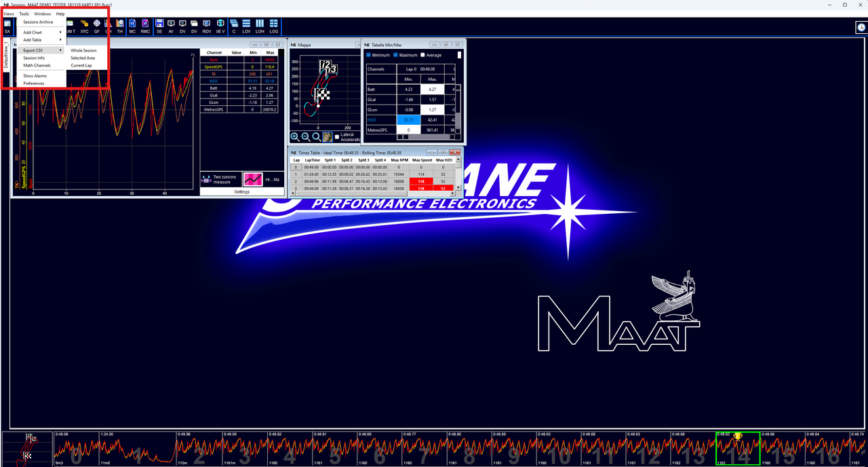Uncheck the Minimum checkbox in Tabella Min/Max
868x467 pixels.
click(368, 55)
